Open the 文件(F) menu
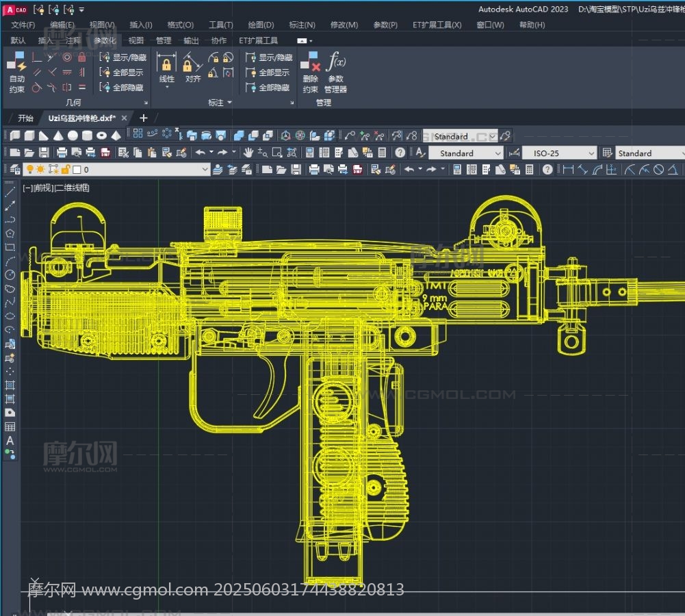 click(23, 25)
